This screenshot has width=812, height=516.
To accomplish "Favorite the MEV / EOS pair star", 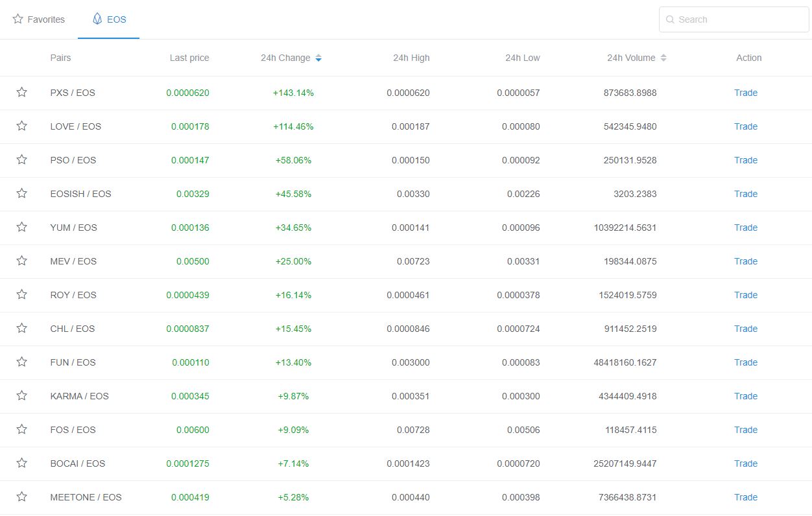I will point(21,261).
